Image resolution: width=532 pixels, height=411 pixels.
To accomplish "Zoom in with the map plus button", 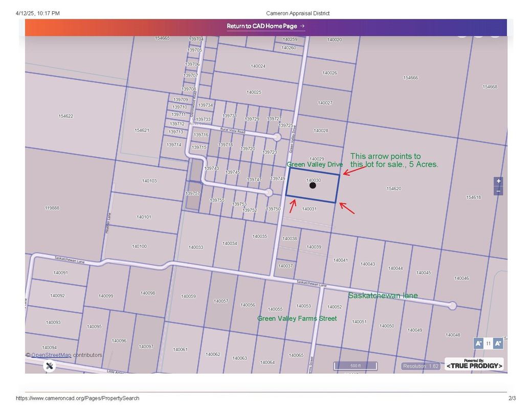I will point(498,181).
